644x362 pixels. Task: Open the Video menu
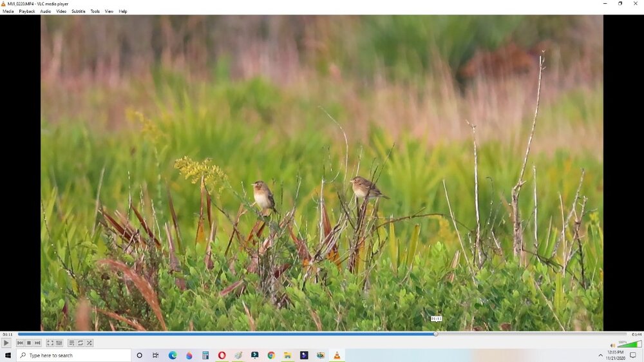[61, 12]
